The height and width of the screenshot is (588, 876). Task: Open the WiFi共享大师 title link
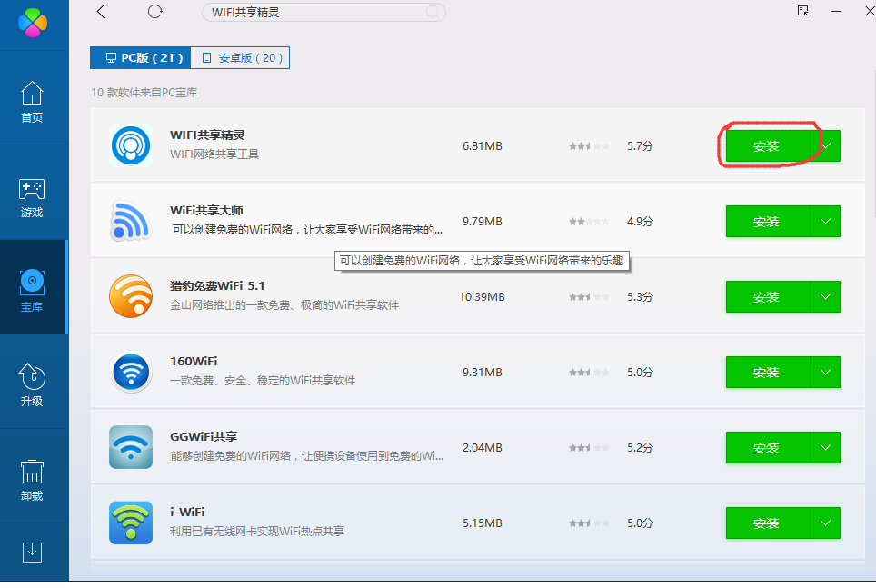pyautogui.click(x=206, y=211)
